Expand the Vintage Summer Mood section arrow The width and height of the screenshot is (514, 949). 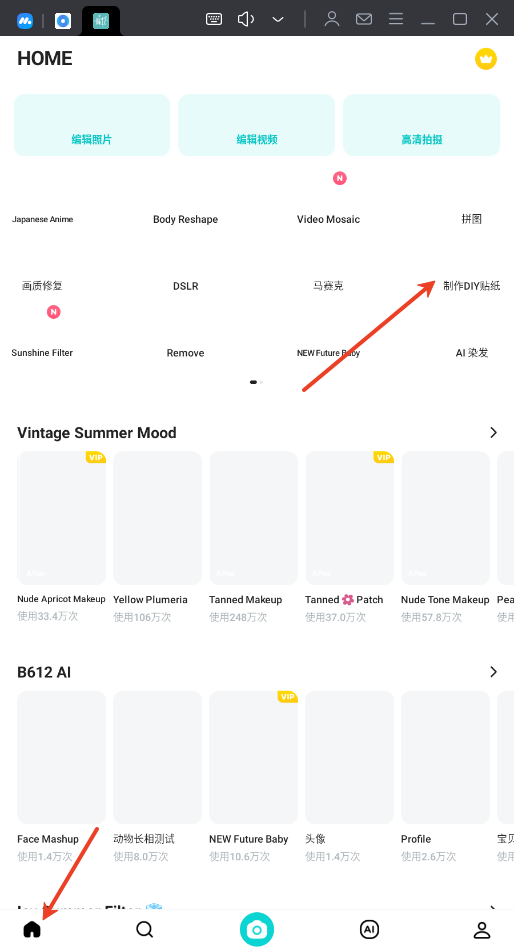click(x=493, y=432)
